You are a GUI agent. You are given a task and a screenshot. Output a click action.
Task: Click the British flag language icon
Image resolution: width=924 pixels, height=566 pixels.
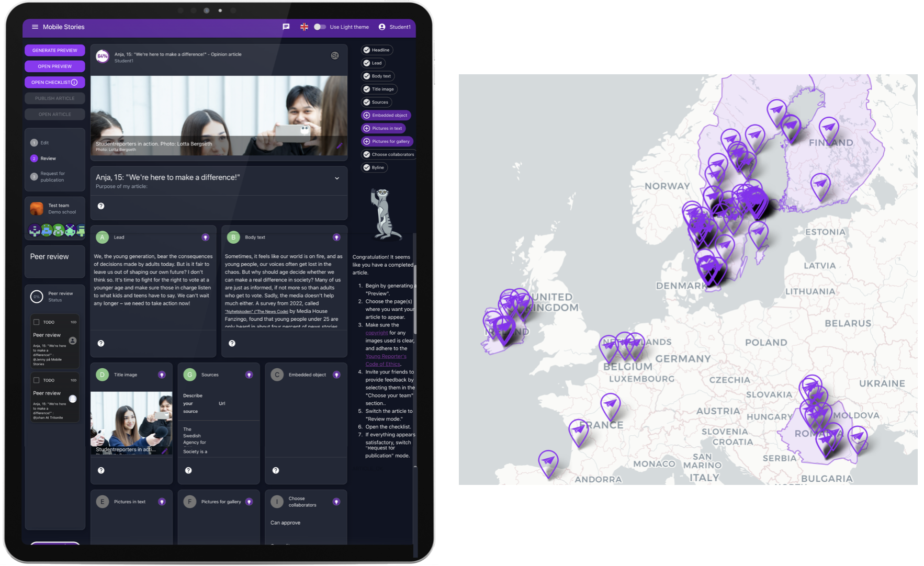[304, 27]
